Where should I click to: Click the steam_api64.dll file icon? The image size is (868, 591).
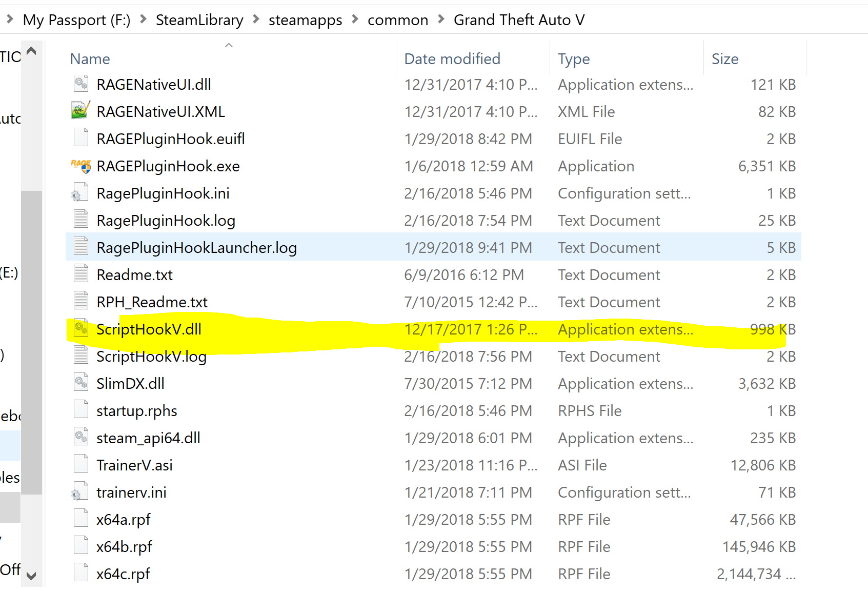click(x=81, y=438)
